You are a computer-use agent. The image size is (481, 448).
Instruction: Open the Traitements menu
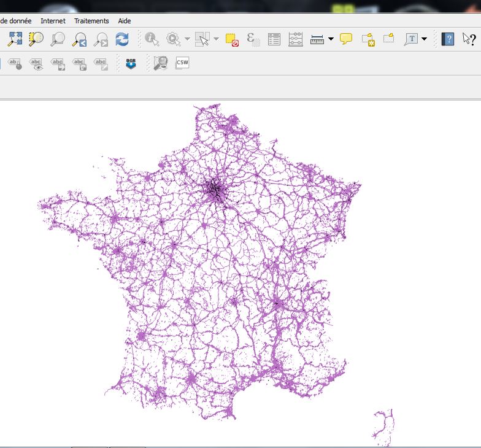point(91,21)
